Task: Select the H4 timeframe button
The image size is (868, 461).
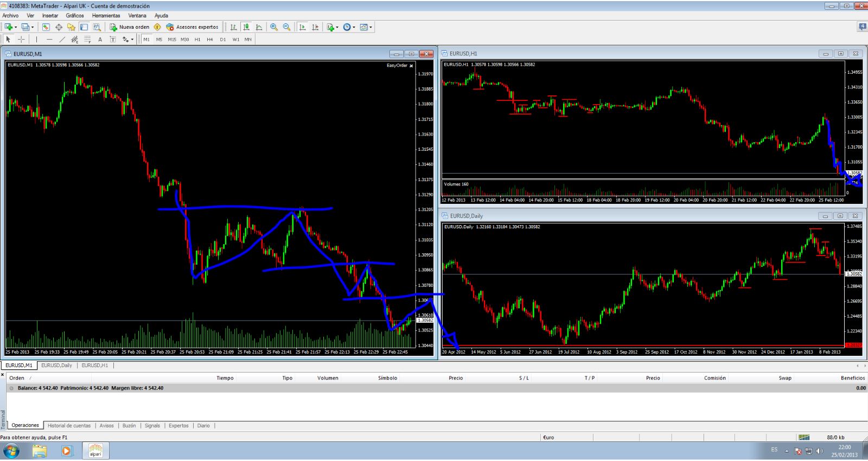Action: point(210,39)
